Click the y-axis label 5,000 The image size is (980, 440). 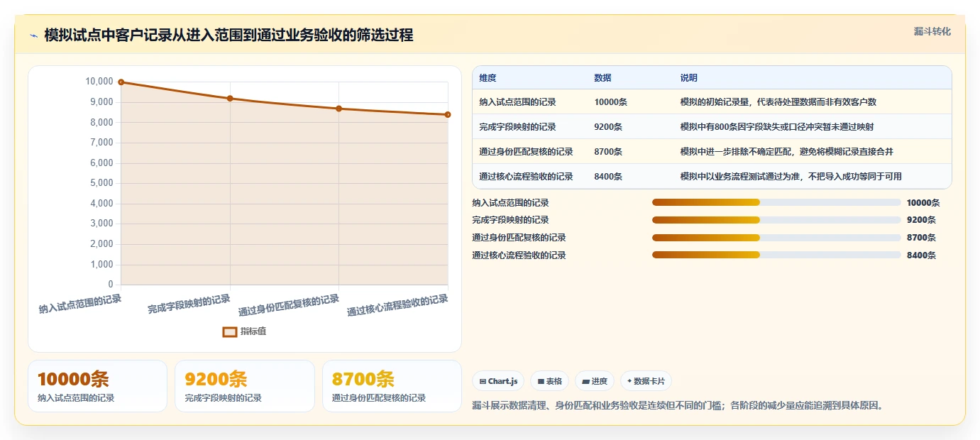coord(101,183)
